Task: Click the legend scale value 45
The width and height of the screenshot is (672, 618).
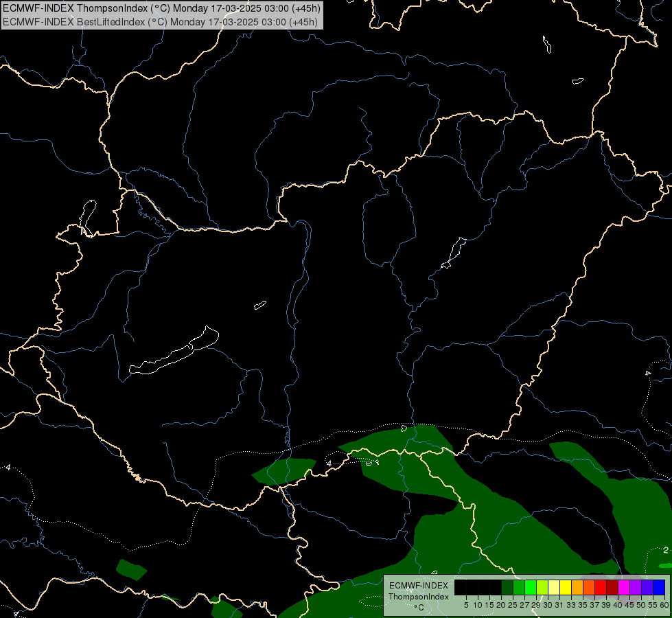Action: click(x=629, y=605)
